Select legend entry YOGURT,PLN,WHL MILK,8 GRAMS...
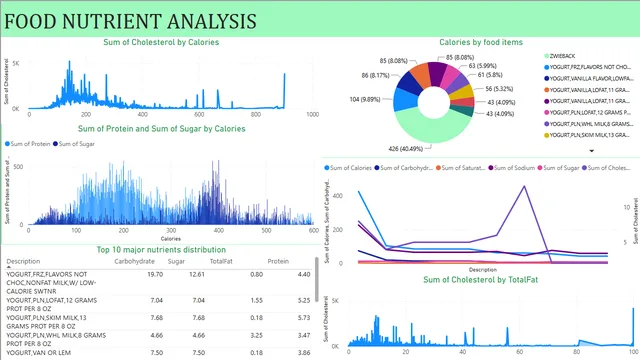 pos(588,124)
